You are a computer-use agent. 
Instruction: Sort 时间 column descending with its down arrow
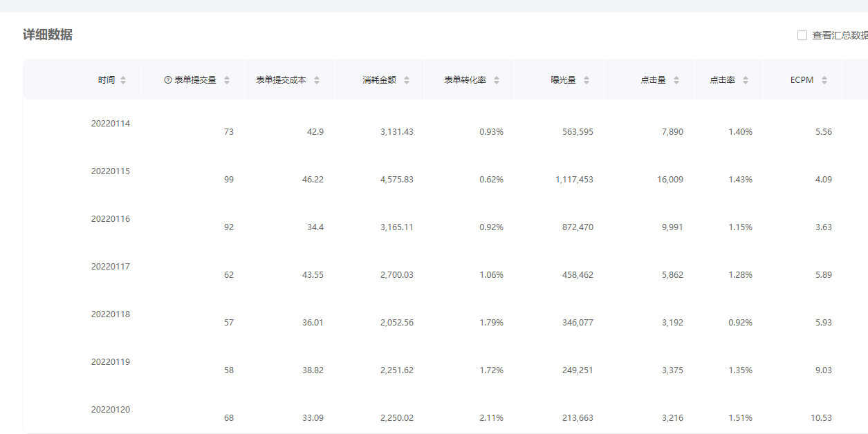pos(123,82)
